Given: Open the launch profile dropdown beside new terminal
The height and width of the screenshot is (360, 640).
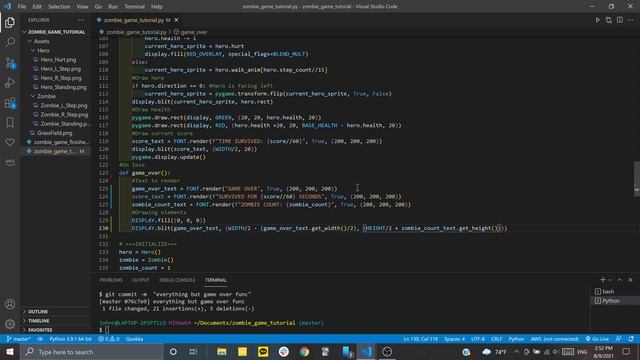Looking at the screenshot, I should tap(610, 280).
